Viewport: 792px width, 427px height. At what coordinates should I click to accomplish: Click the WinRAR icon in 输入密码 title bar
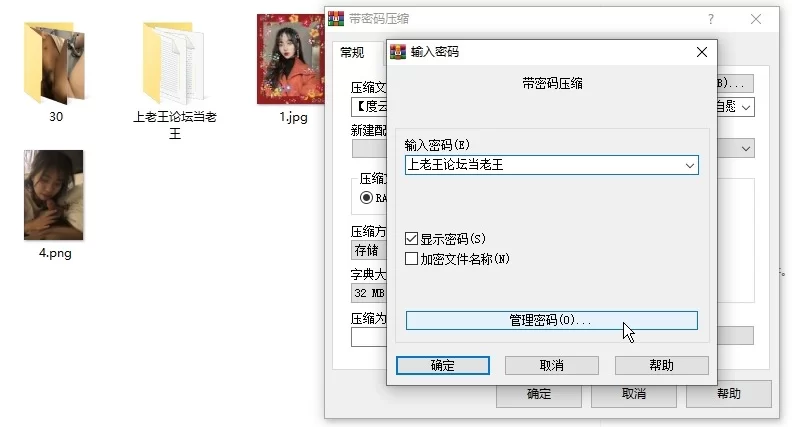point(398,52)
